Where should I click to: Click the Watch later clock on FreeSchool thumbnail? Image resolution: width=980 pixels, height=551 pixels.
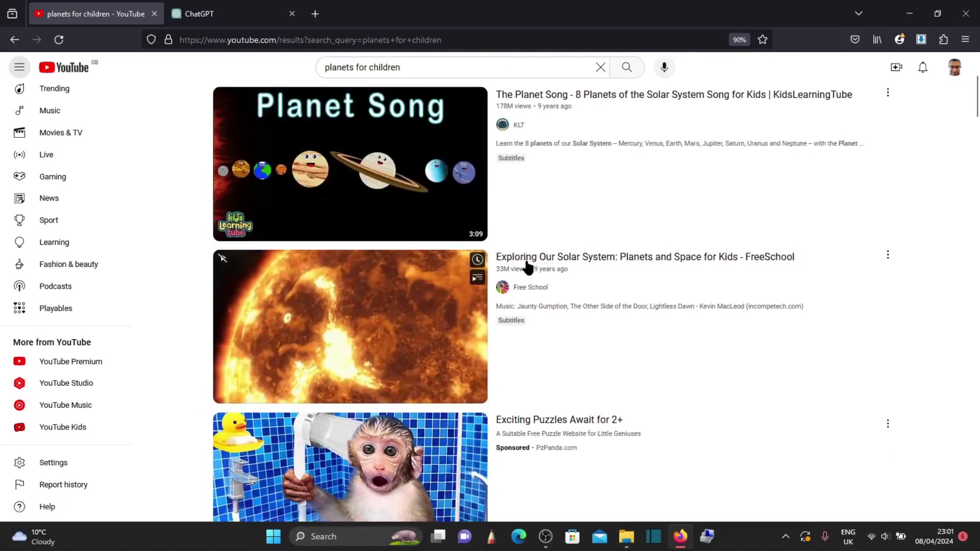477,260
